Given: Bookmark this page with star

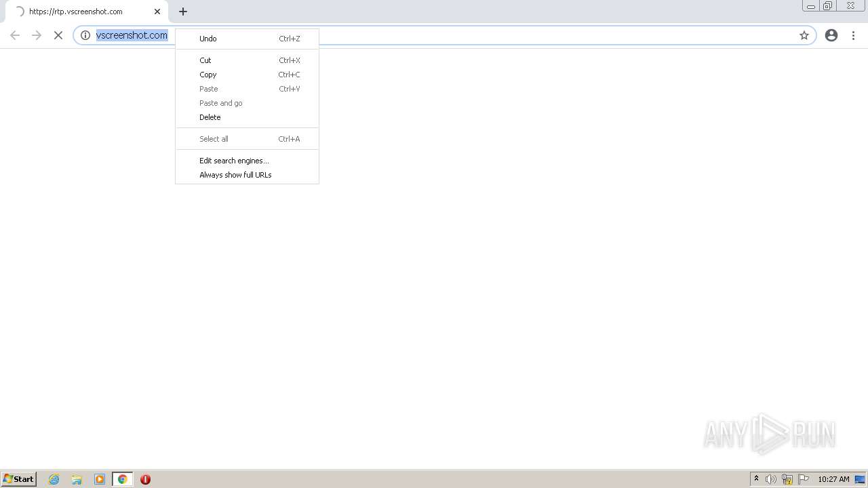Looking at the screenshot, I should [x=804, y=35].
